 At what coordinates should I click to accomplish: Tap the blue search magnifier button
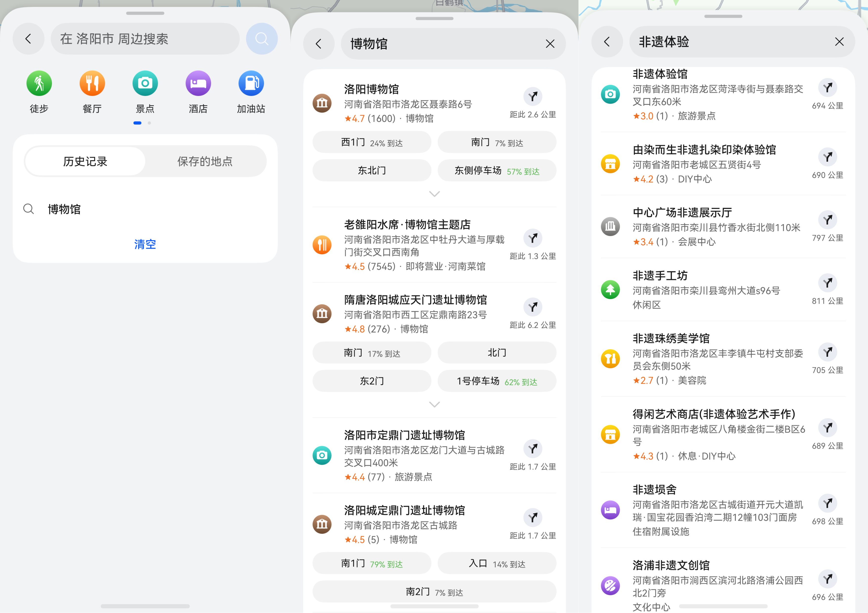pyautogui.click(x=262, y=39)
